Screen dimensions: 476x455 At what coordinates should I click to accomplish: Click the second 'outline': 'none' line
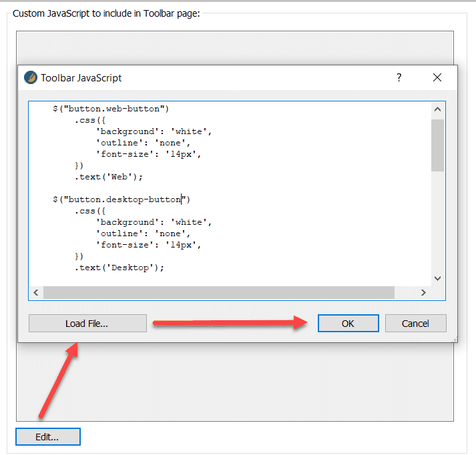[143, 234]
